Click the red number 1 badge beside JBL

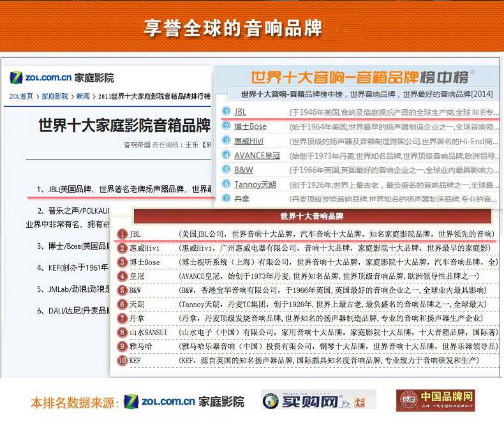tap(122, 234)
